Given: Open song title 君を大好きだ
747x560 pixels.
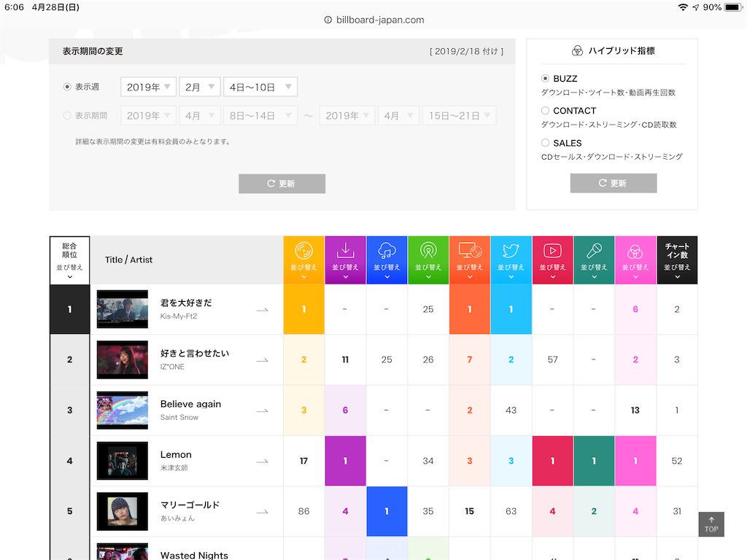Looking at the screenshot, I should (x=186, y=303).
